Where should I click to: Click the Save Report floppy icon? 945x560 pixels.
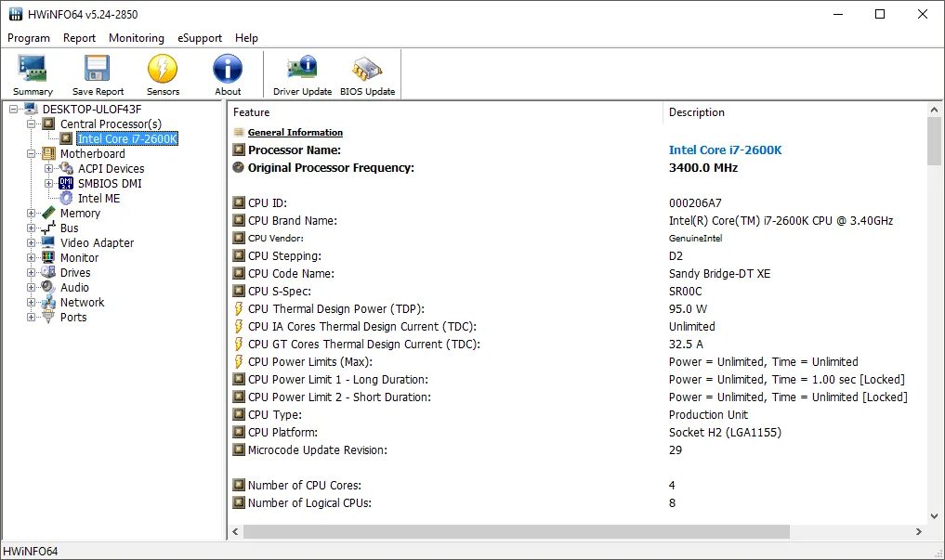[x=98, y=68]
